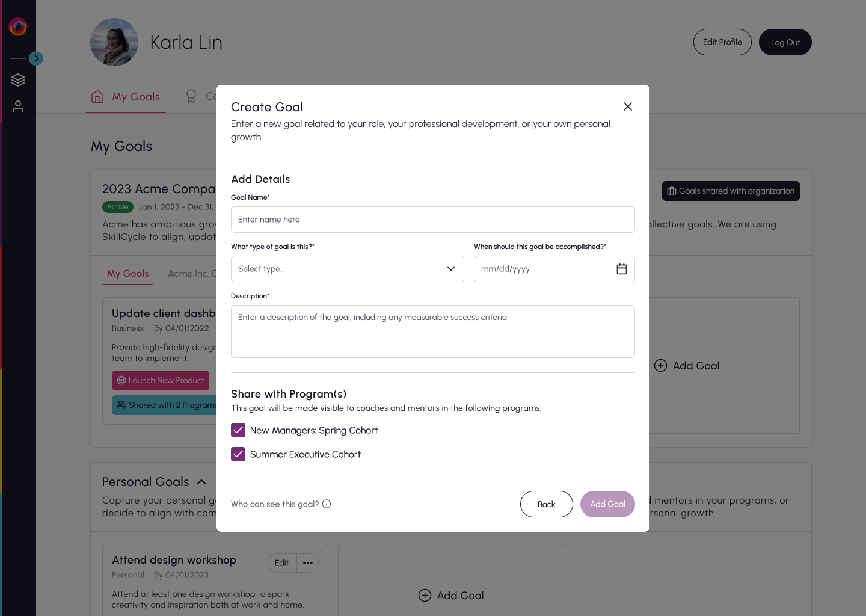Click the Description text area

coord(433,331)
